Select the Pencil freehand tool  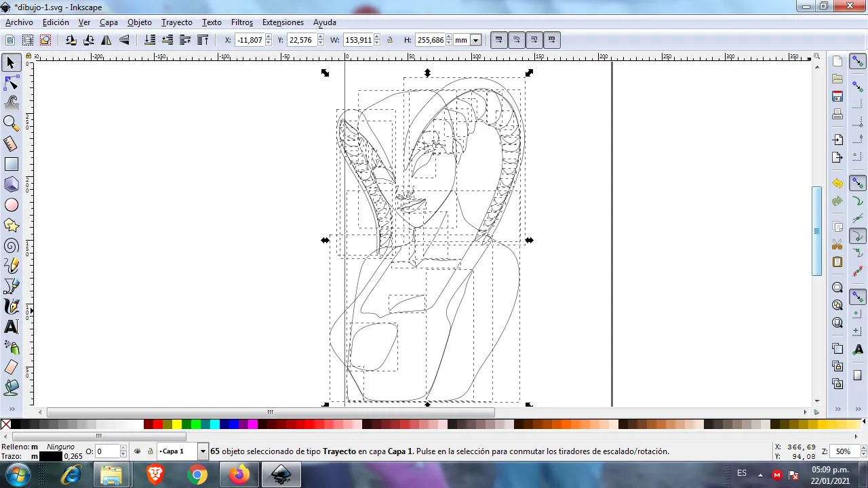(11, 266)
